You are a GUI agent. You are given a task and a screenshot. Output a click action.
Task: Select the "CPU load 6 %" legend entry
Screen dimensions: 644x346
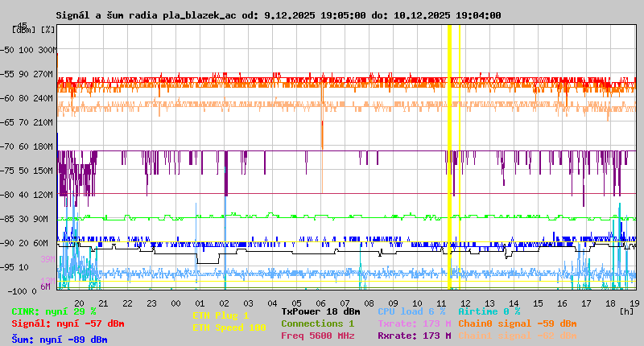click(x=411, y=311)
